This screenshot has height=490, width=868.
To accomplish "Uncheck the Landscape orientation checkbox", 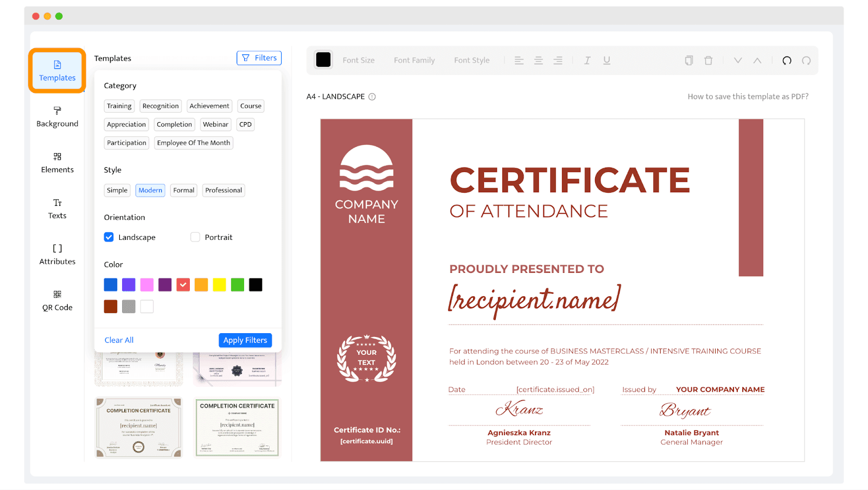I will click(x=109, y=237).
